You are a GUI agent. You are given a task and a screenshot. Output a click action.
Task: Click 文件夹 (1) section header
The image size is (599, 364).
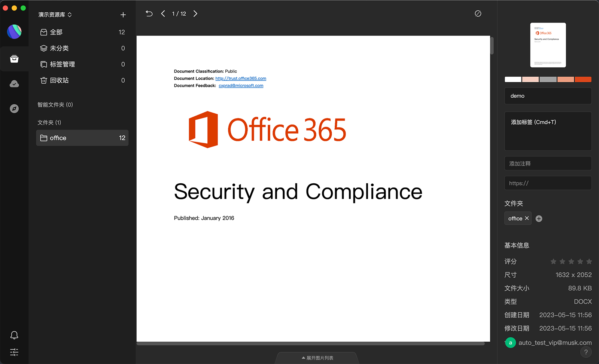(x=49, y=122)
